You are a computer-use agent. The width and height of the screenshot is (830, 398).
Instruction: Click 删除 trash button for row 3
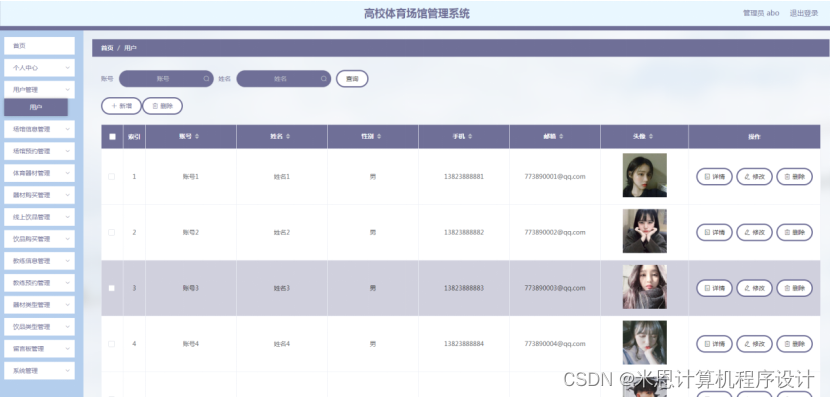(795, 288)
